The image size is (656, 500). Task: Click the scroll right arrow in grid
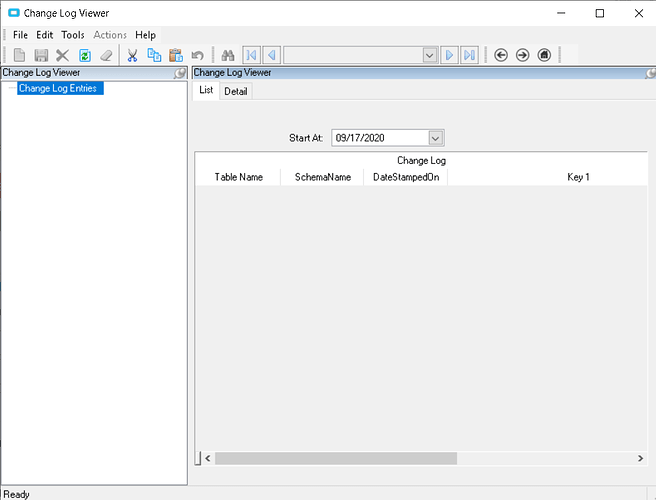tap(640, 458)
